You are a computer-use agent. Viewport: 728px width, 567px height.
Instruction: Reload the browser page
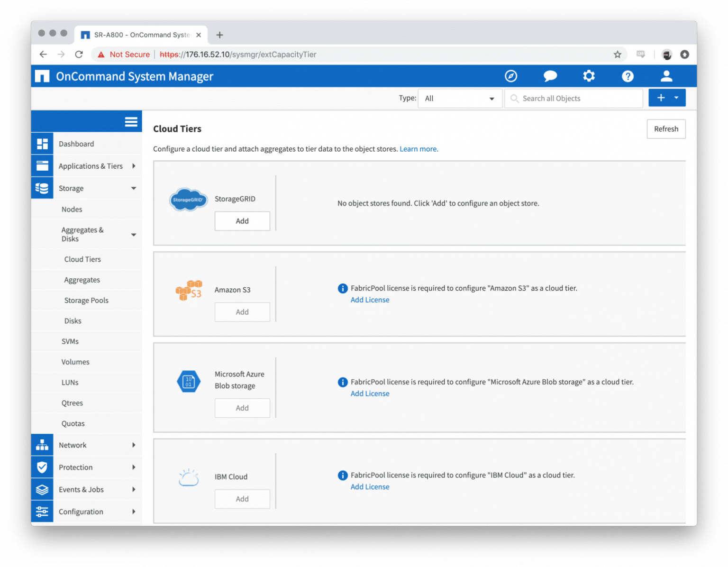coord(79,55)
